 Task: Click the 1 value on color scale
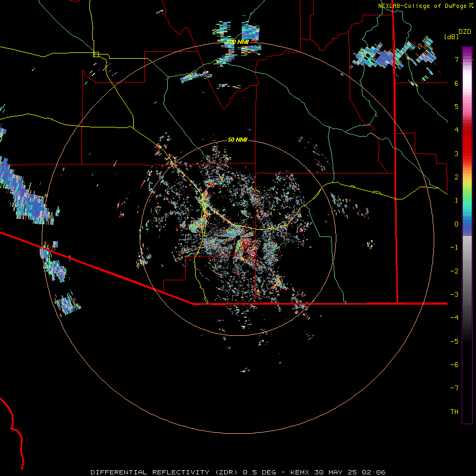coord(456,200)
